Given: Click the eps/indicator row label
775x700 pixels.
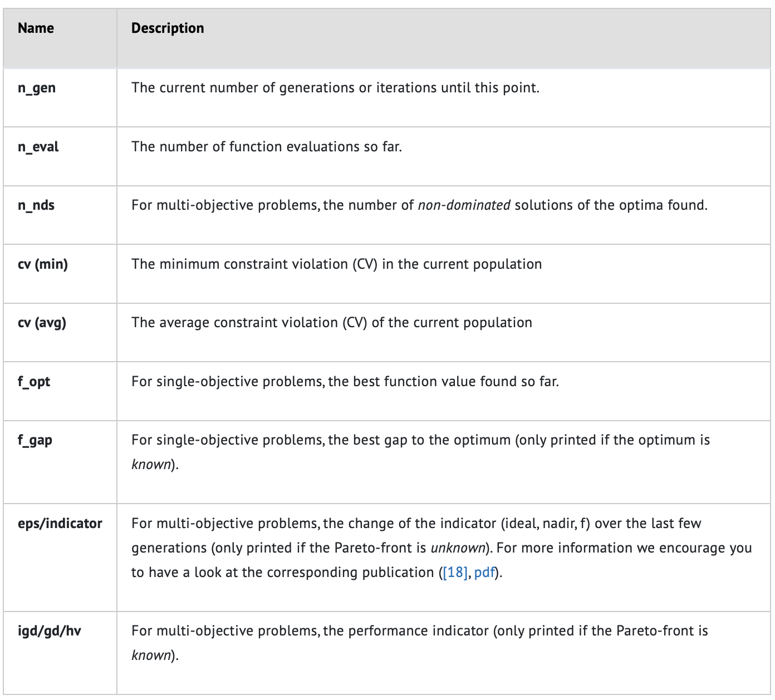Looking at the screenshot, I should 60,524.
